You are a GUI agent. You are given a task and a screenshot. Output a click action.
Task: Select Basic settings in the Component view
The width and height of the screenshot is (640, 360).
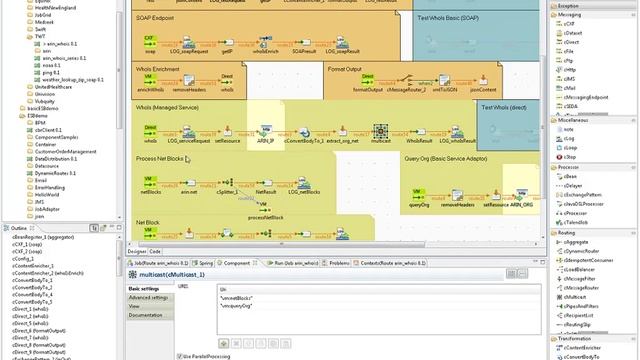point(150,289)
